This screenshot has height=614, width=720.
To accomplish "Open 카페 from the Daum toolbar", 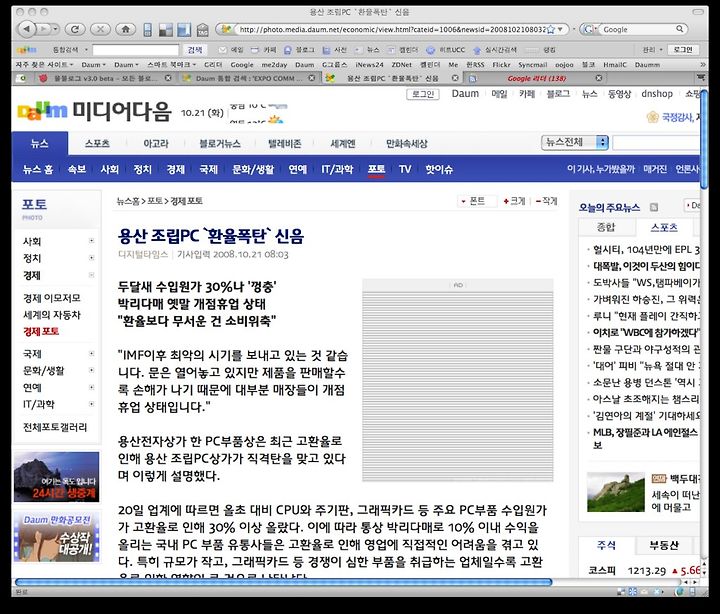I will (263, 50).
